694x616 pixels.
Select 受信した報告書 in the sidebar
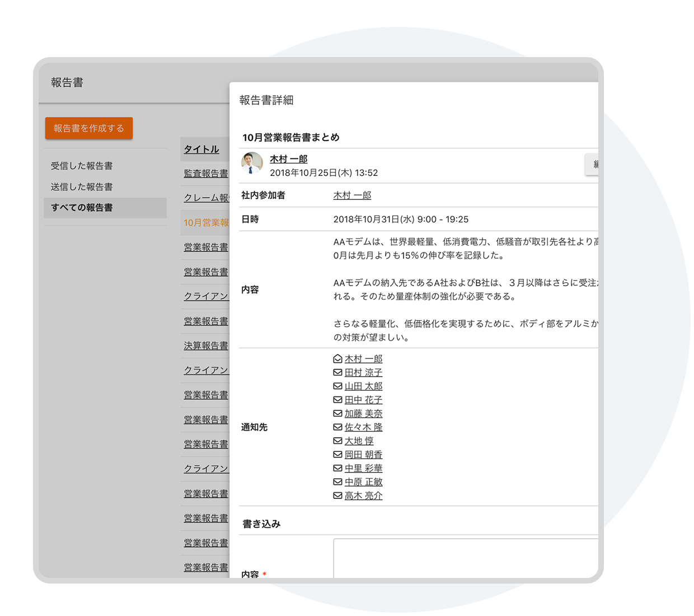[83, 166]
